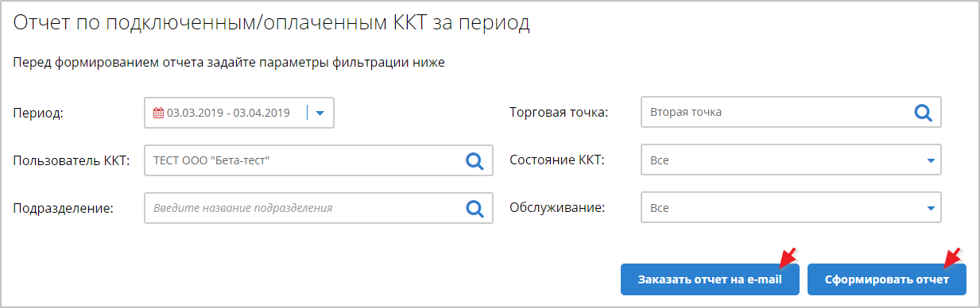Click the magnifier icon in Торговая точка field
Screen dimensions: 980x308
pyautogui.click(x=923, y=113)
